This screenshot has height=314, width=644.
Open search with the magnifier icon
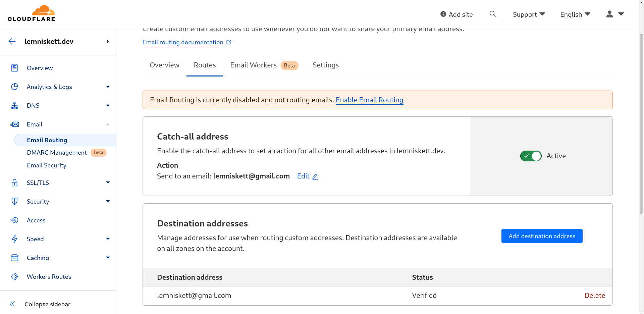click(493, 14)
